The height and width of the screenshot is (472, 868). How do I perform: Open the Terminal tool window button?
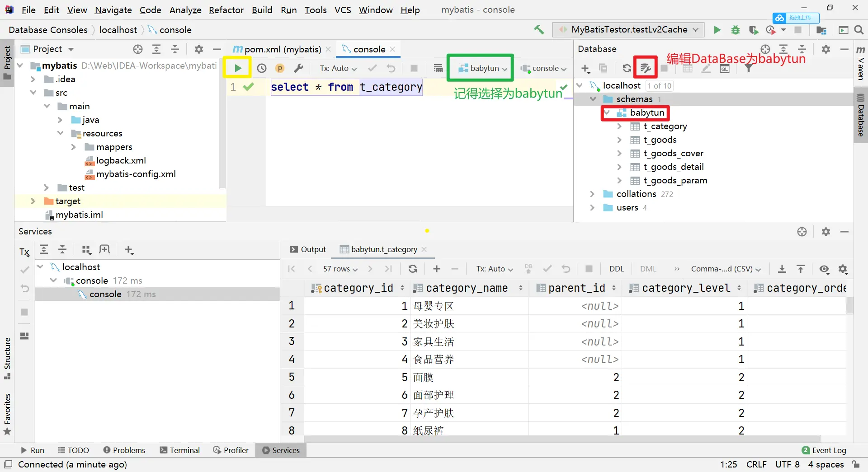180,450
